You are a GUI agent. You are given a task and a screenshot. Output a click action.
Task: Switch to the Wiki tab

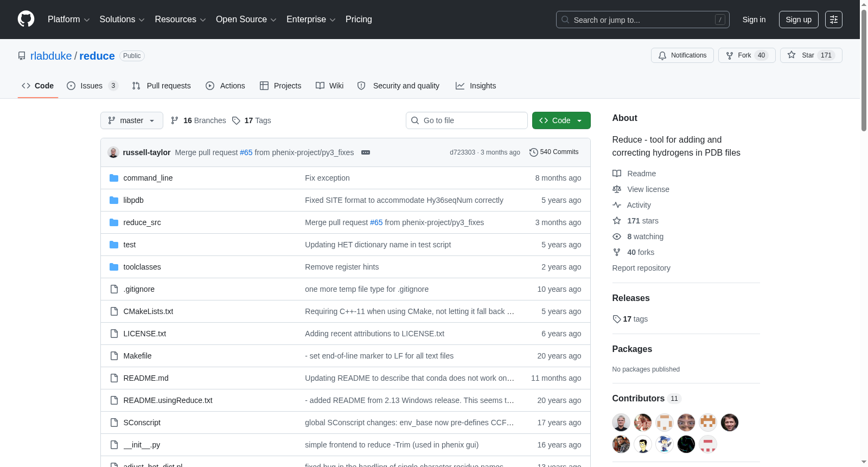pyautogui.click(x=330, y=86)
